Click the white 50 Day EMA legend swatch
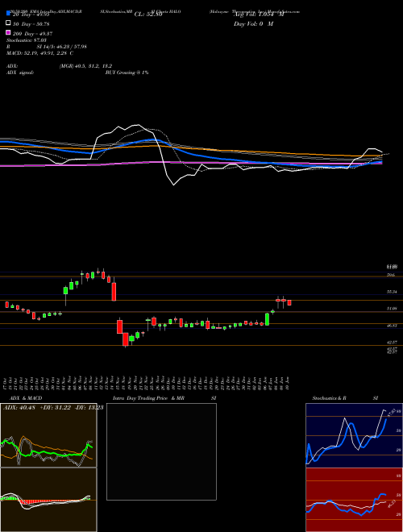Viewport: 403px width, 532px height. point(8,23)
